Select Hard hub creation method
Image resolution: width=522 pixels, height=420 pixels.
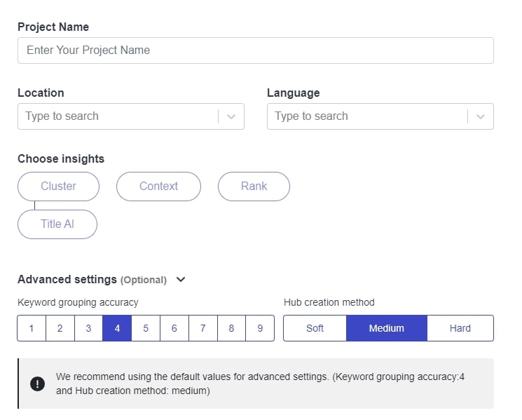pos(460,328)
